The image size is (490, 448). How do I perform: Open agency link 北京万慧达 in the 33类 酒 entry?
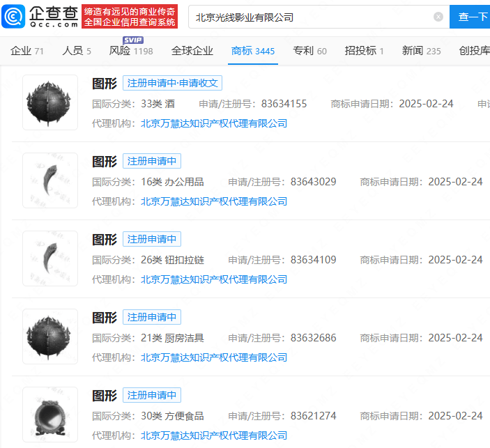214,123
